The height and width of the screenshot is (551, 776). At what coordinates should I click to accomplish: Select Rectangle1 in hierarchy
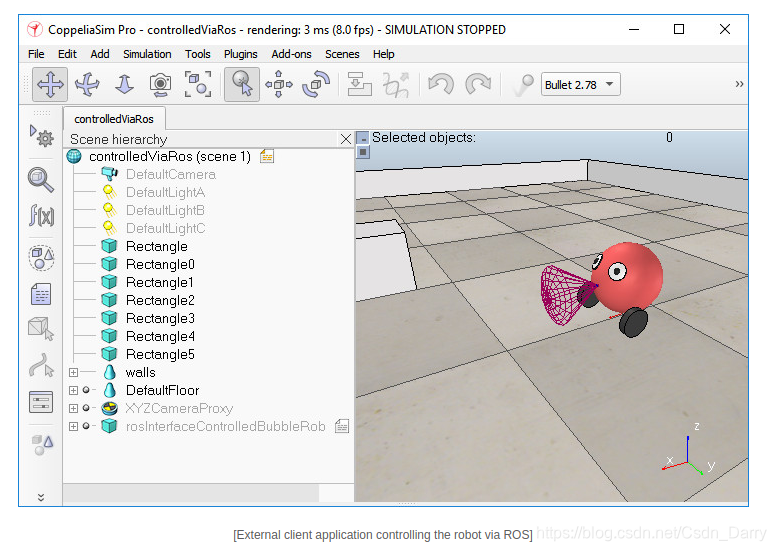coord(159,282)
